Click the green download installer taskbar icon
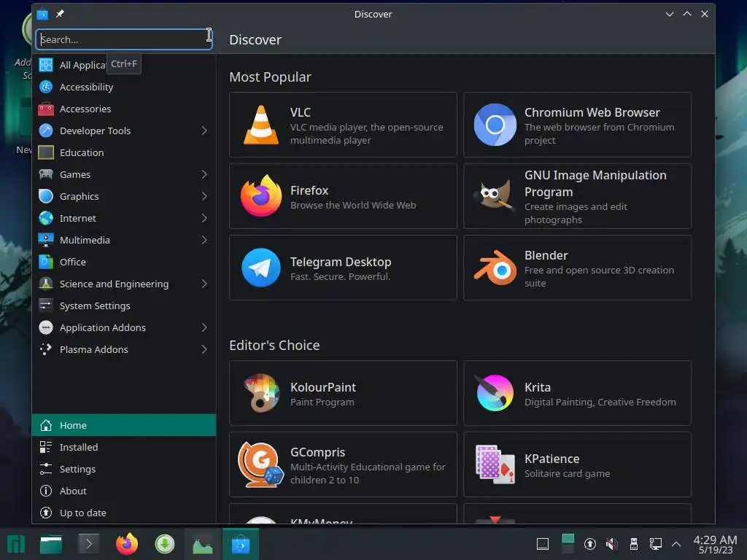The image size is (747, 560). coord(165,544)
